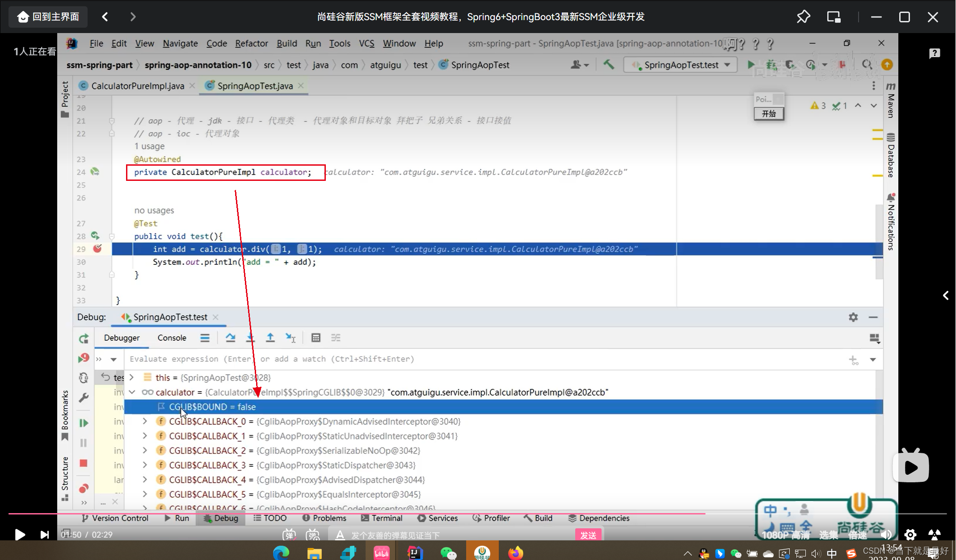This screenshot has width=956, height=560.
Task: Switch to the Console tab
Action: (x=172, y=338)
